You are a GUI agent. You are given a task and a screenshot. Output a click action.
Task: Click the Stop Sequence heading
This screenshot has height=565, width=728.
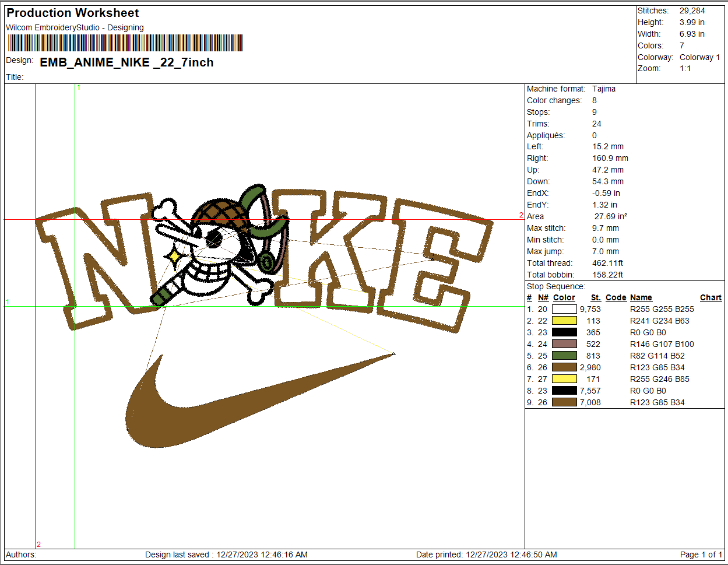(x=555, y=286)
